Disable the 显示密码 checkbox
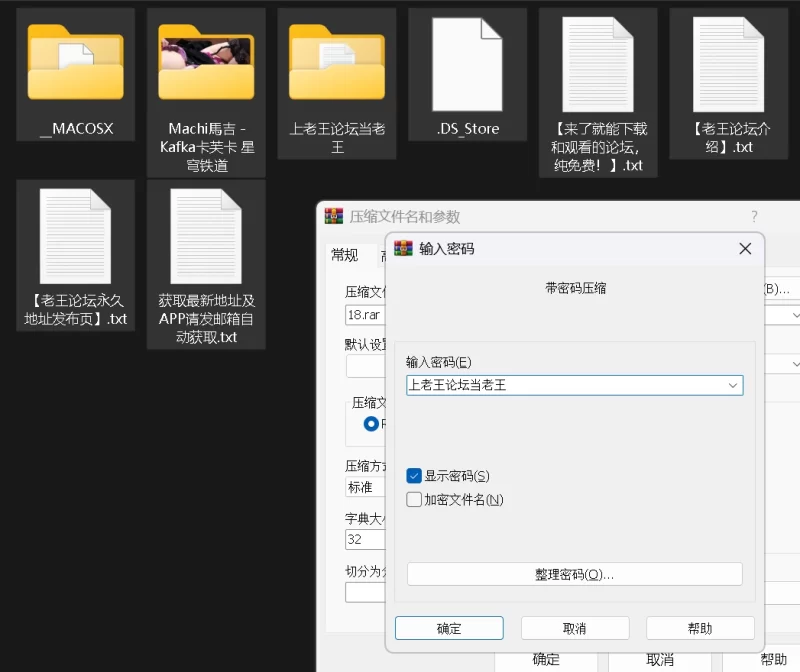 [414, 476]
